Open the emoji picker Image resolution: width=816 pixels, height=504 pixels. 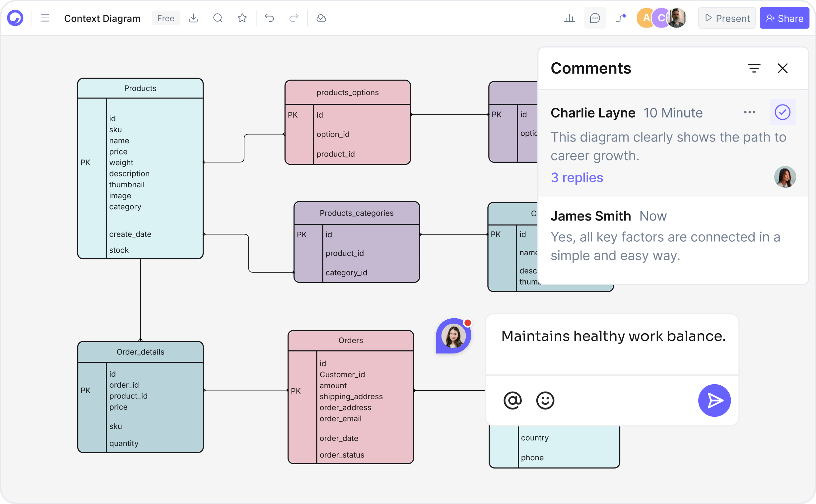pos(545,400)
